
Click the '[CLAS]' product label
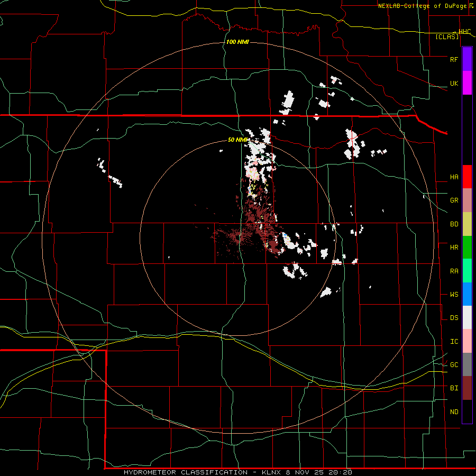447,36
